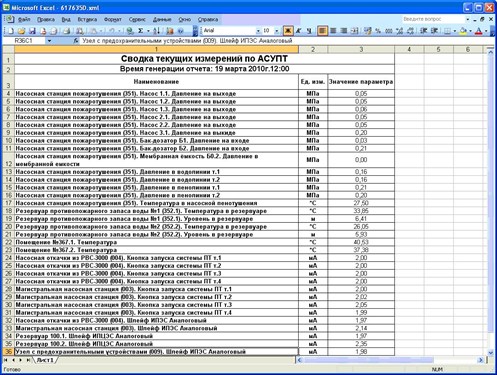This screenshot has height=375, width=497.
Task: Insert a hyperlink with the globe icon
Action: [130, 31]
